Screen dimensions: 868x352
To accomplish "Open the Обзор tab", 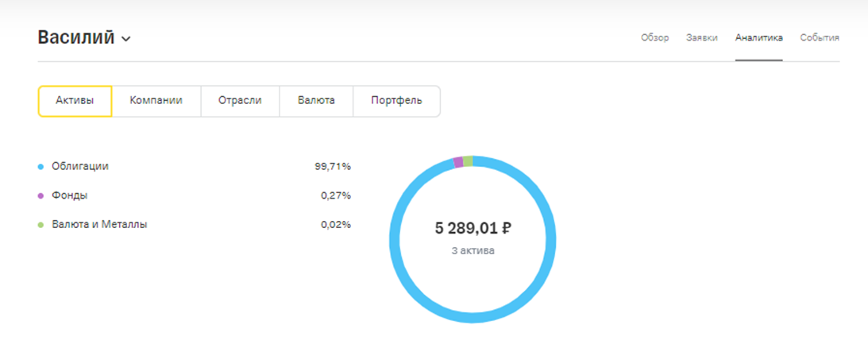I will tap(654, 37).
